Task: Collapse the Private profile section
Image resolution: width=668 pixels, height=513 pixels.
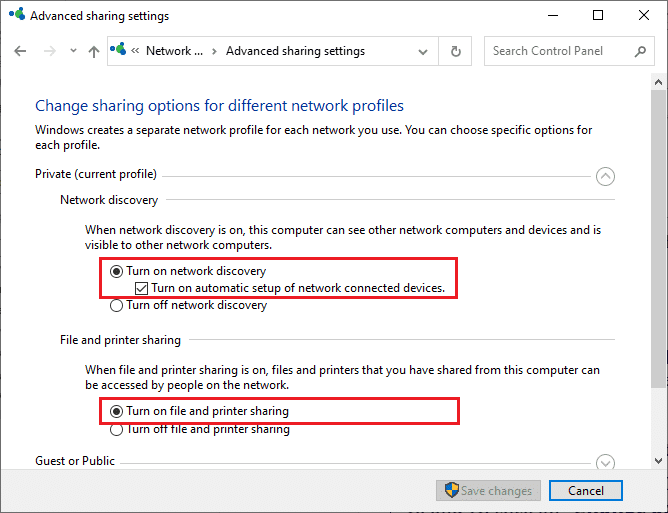Action: tap(604, 177)
